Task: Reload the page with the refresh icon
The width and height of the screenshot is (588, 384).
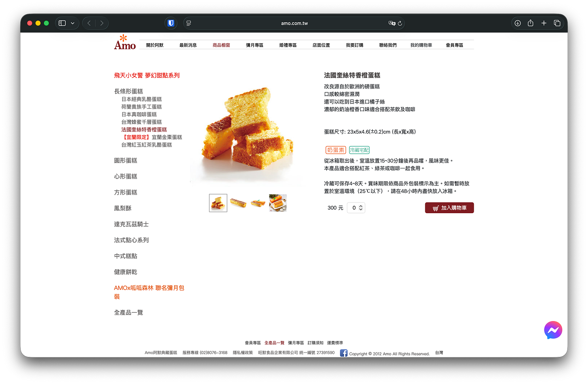Action: (x=400, y=23)
